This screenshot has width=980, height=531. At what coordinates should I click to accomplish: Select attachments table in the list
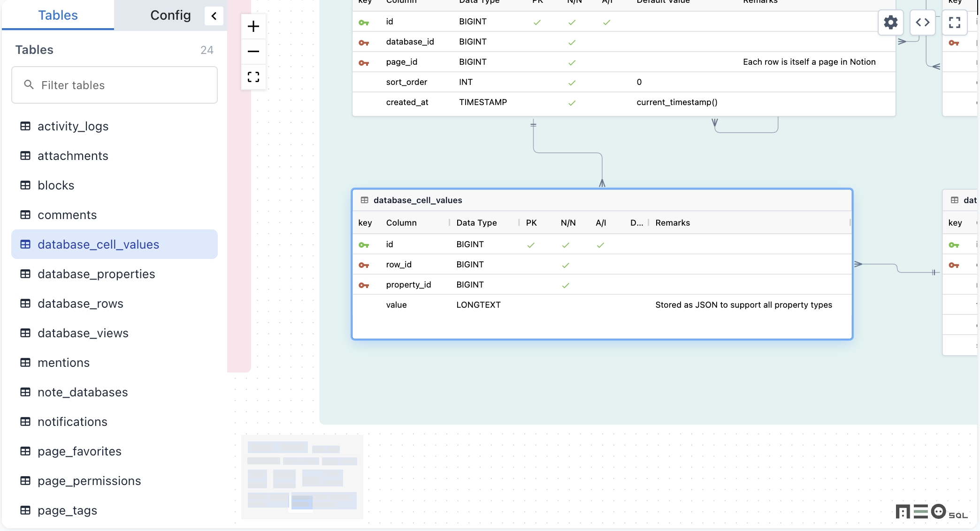(115, 156)
